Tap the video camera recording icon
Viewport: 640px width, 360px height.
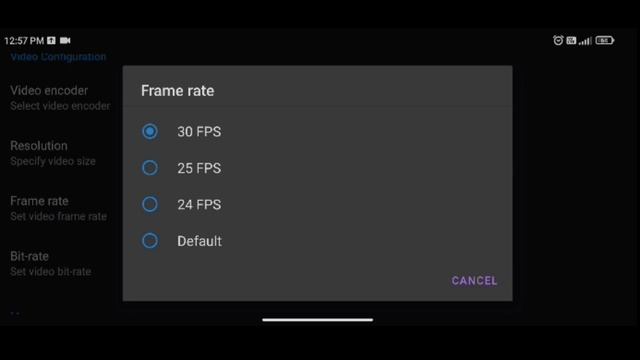[x=65, y=40]
